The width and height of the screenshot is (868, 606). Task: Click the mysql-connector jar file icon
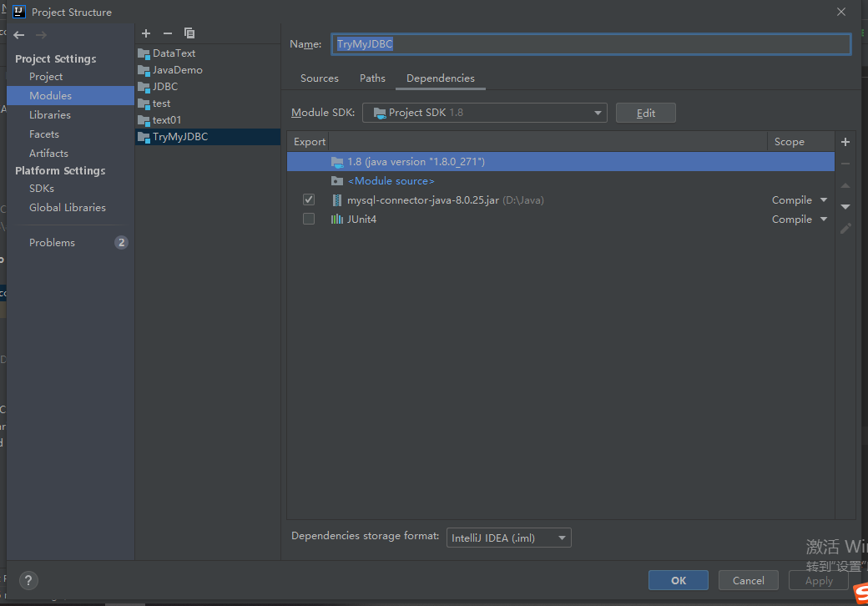336,199
